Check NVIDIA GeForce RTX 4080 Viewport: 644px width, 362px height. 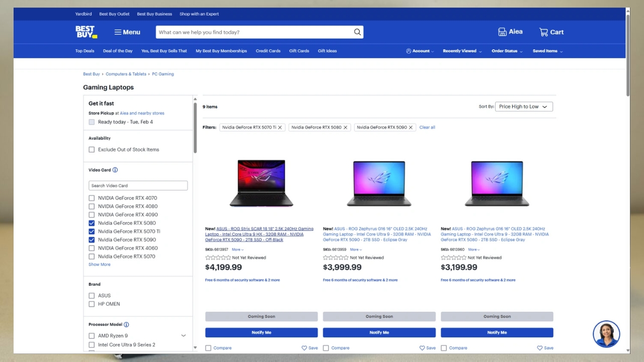92,207
